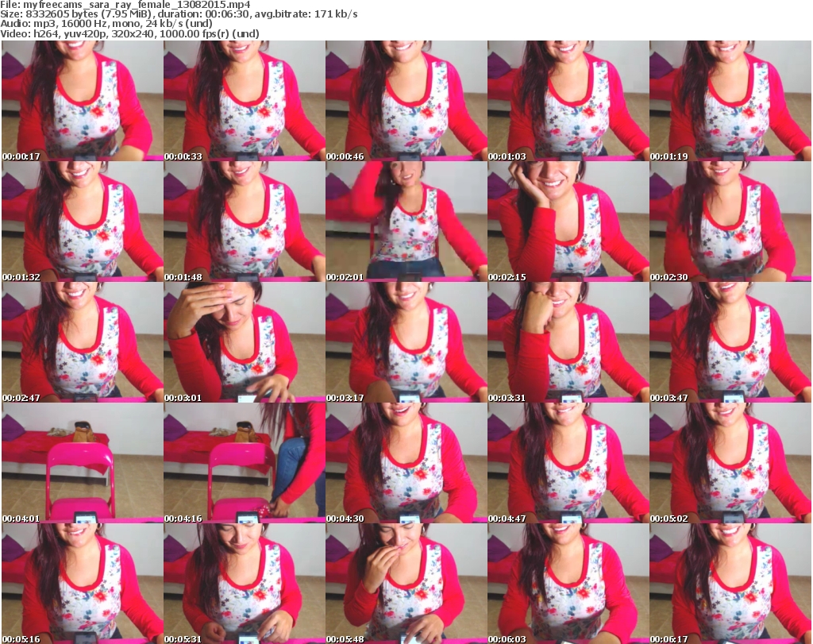Click the Audio mp3 info line
Viewport: 813px width, 644px height.
tap(106, 24)
